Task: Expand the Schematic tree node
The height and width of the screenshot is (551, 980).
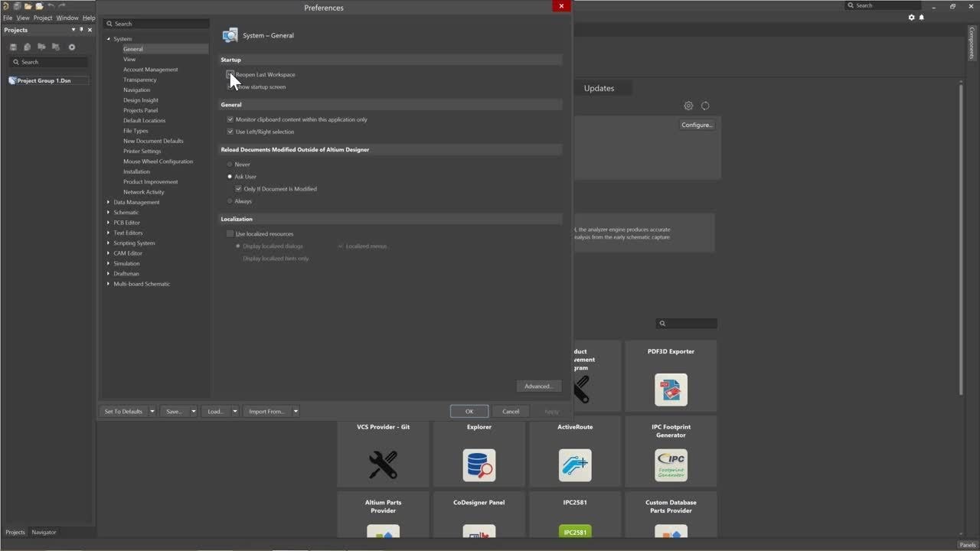Action: pos(108,212)
